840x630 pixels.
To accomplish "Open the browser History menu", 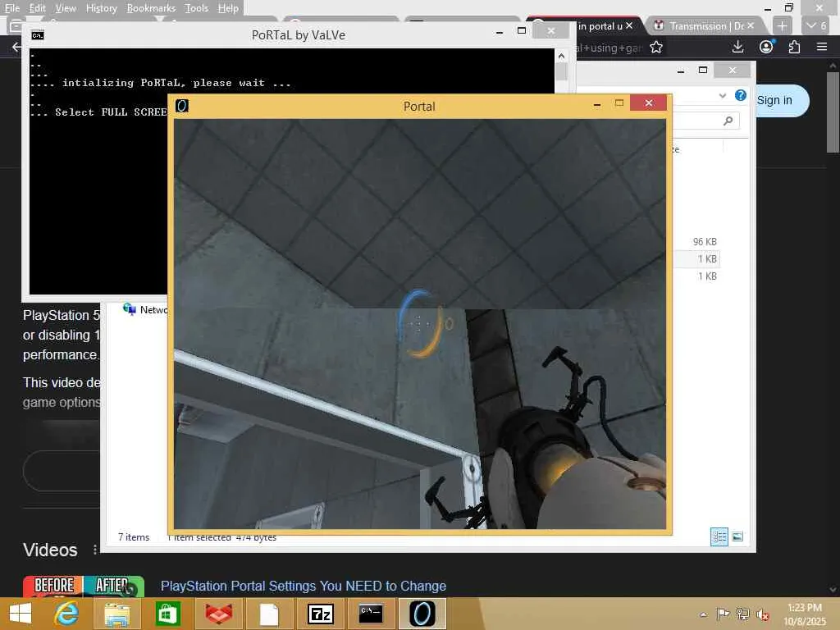I will coord(101,8).
